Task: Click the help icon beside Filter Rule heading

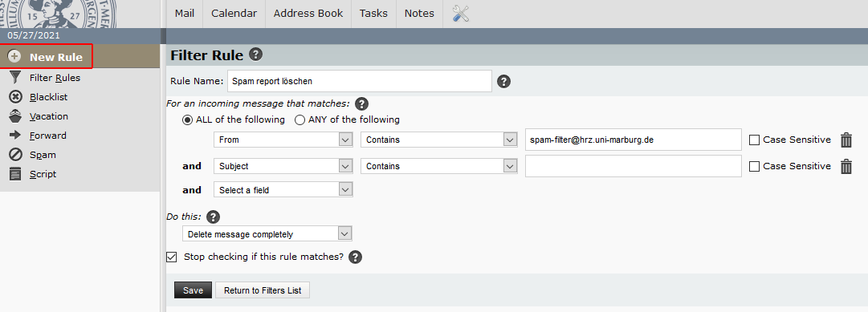Action: coord(256,55)
